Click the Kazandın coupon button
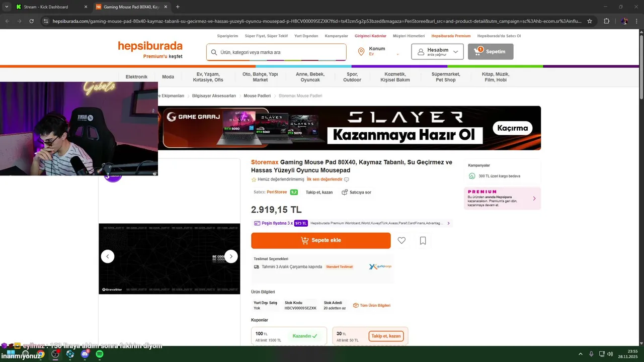The width and height of the screenshot is (644, 362). pyautogui.click(x=305, y=336)
